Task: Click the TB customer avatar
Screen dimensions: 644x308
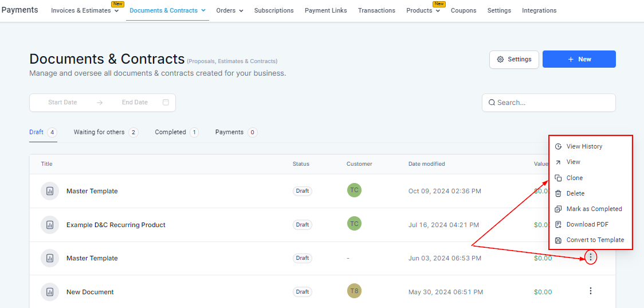Action: click(x=354, y=291)
